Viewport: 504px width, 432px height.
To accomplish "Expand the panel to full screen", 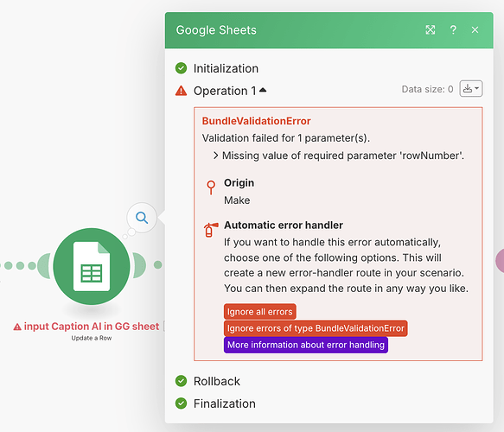I will point(431,30).
